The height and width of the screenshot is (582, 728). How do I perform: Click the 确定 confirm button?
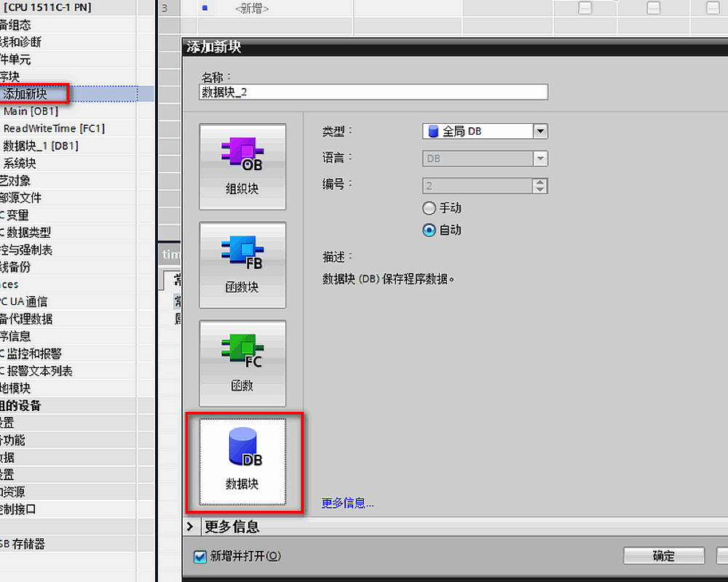(663, 557)
